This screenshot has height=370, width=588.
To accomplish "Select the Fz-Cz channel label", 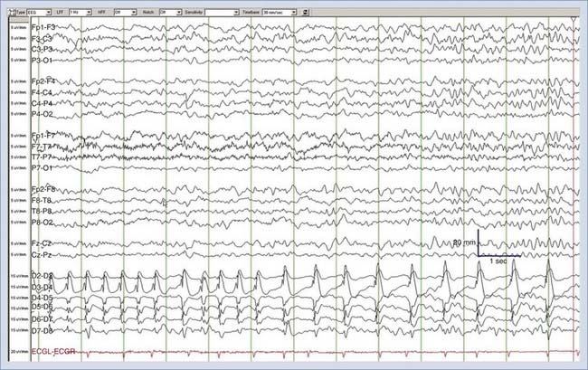I will point(42,244).
